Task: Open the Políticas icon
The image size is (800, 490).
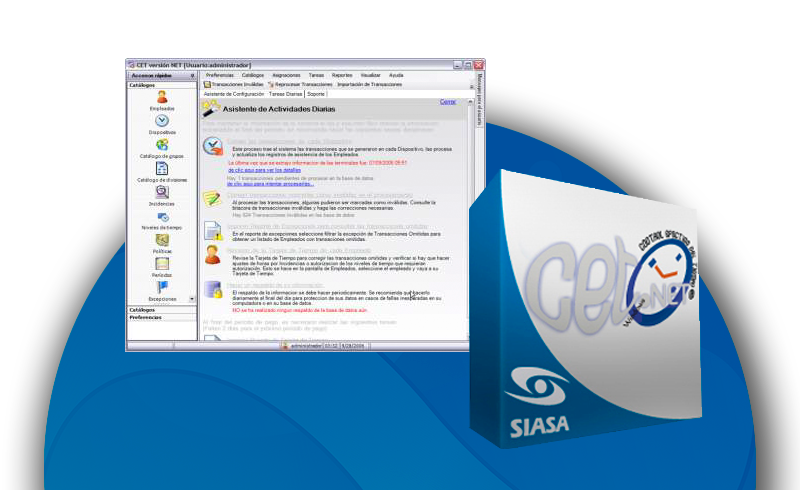Action: coord(162,240)
